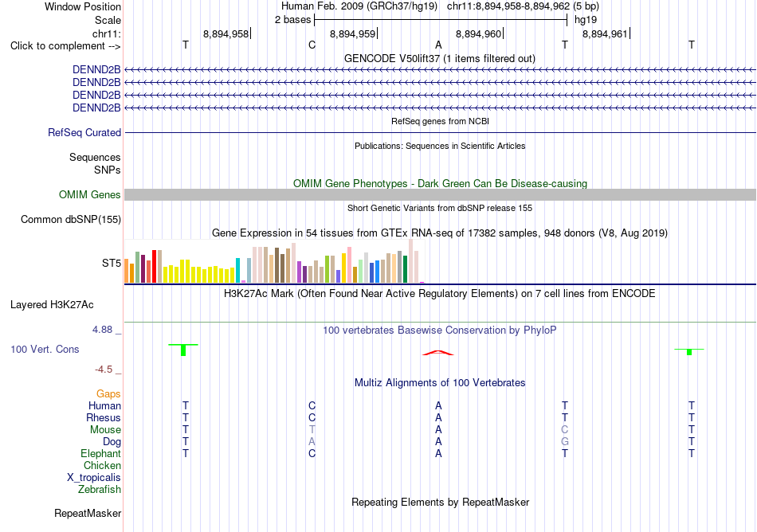This screenshot has height=532, width=757.
Task: Click the OMIM Gene Phenotypes track title
Action: click(x=441, y=183)
